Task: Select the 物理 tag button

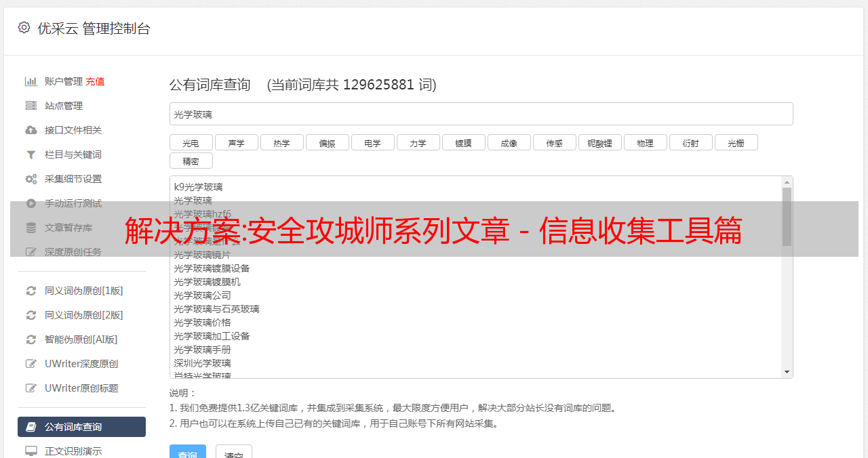Action: 645,142
